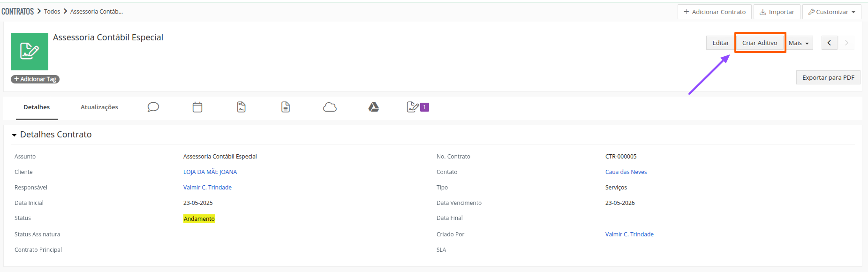This screenshot has width=868, height=272.
Task: Click the Criar Aditivo button
Action: click(x=760, y=43)
